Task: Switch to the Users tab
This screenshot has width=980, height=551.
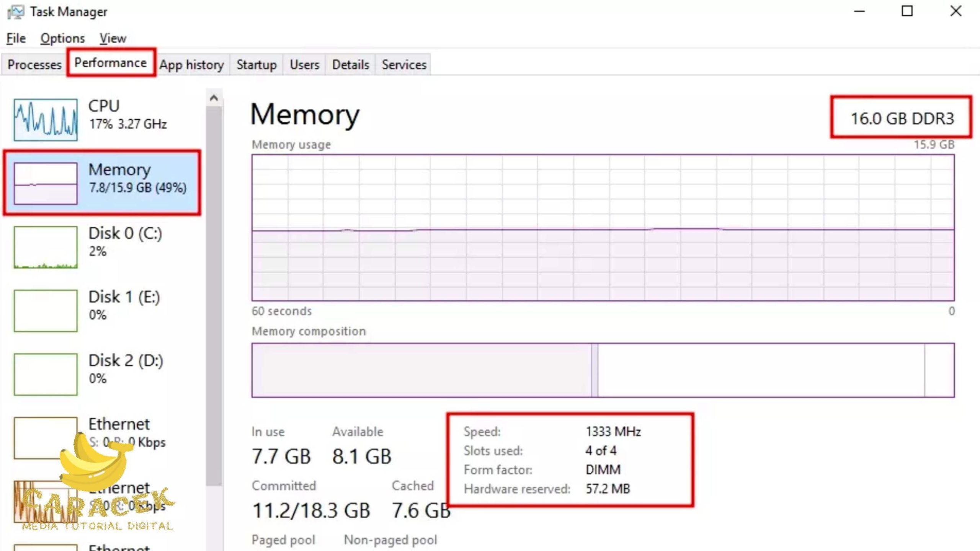Action: point(304,64)
